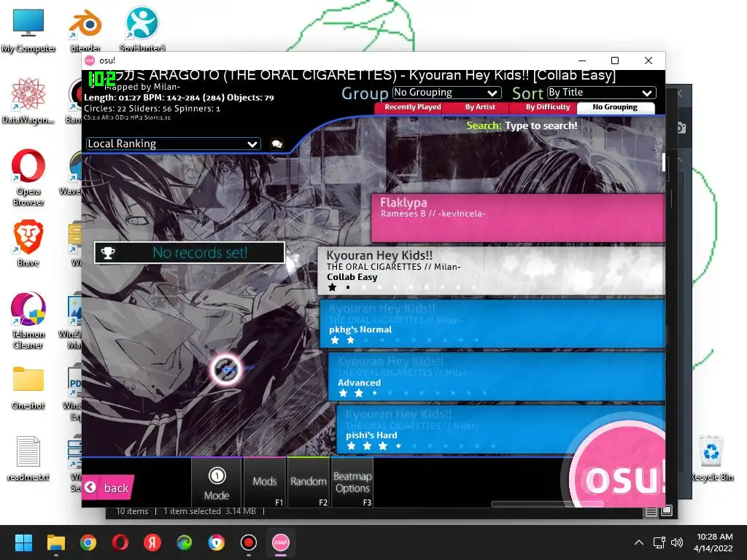Open the Windows Start menu
747x560 pixels.
(x=23, y=542)
